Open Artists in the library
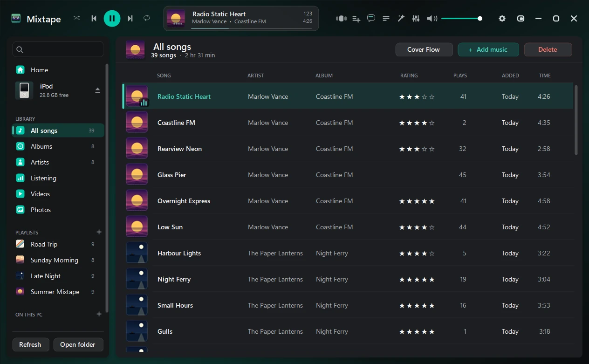Image resolution: width=589 pixels, height=364 pixels. (58, 162)
